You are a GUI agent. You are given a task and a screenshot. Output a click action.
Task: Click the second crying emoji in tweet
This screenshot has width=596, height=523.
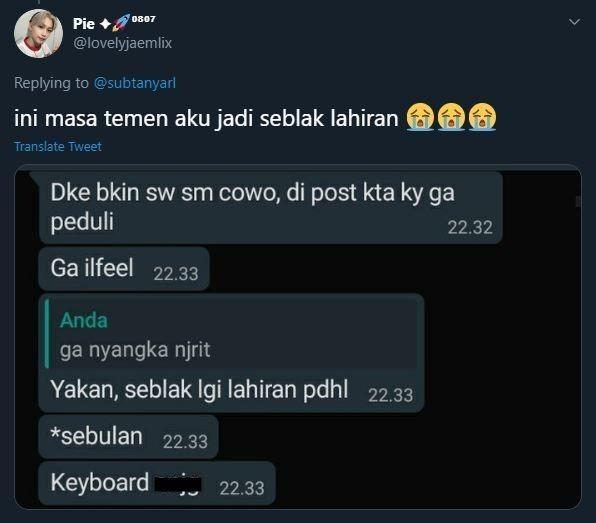pyautogui.click(x=451, y=117)
